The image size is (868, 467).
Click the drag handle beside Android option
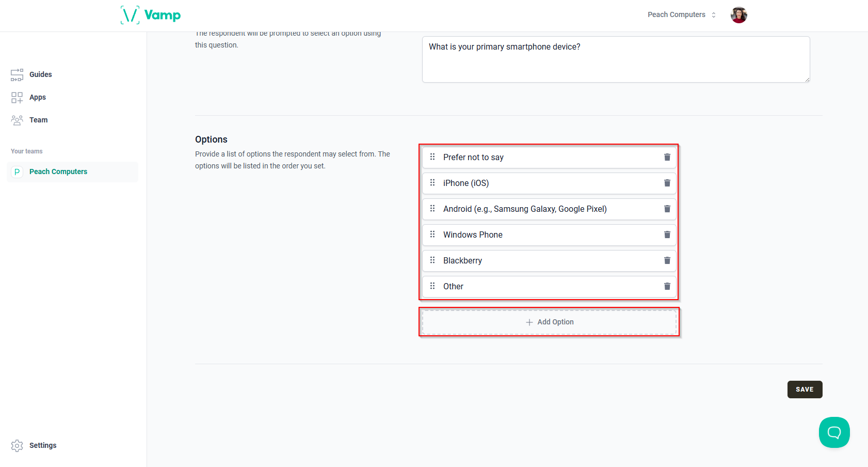(x=432, y=209)
